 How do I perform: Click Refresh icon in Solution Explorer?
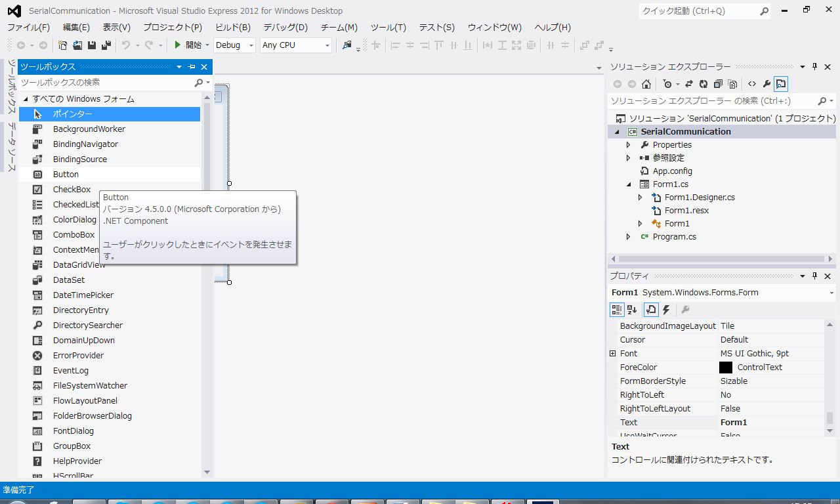703,84
